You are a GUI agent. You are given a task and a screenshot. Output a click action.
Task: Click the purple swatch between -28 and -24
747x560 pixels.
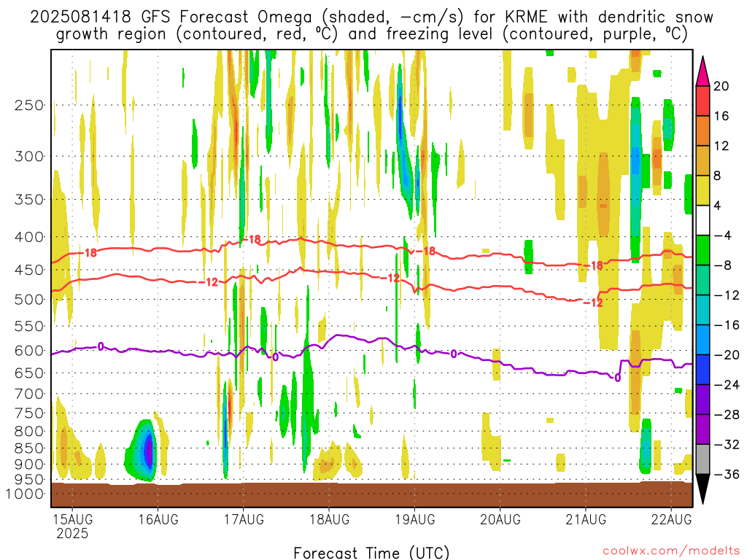[703, 400]
